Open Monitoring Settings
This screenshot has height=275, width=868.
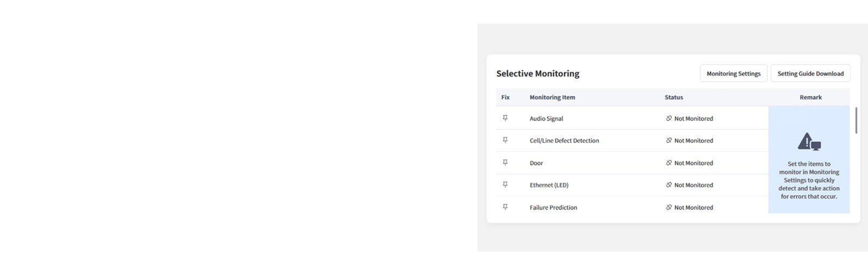733,73
